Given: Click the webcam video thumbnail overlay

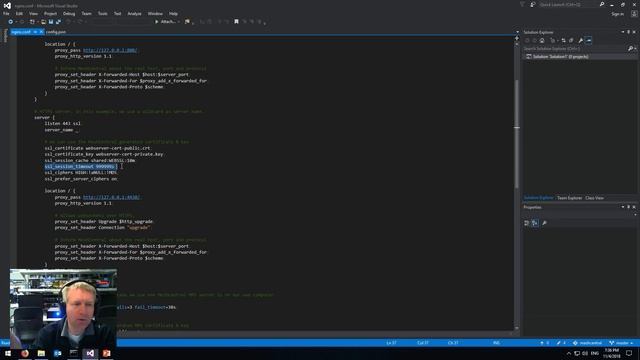Looking at the screenshot, I should pos(63,308).
